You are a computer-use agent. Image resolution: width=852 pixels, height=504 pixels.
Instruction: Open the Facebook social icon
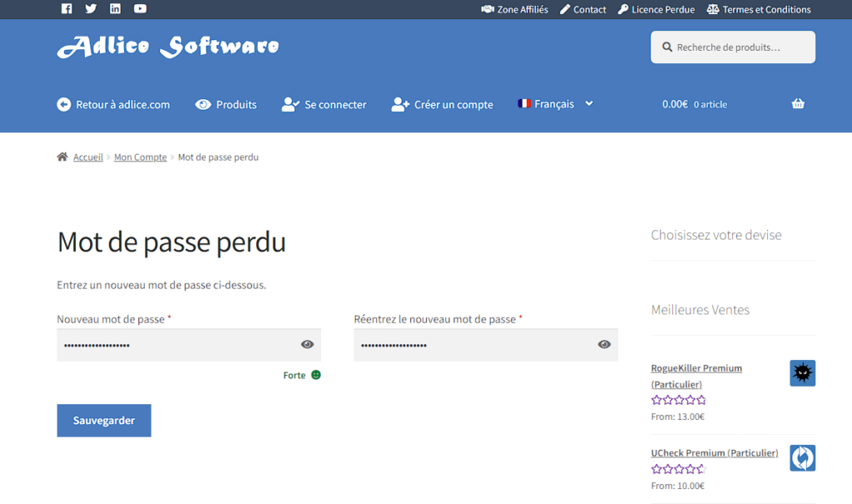coord(67,9)
